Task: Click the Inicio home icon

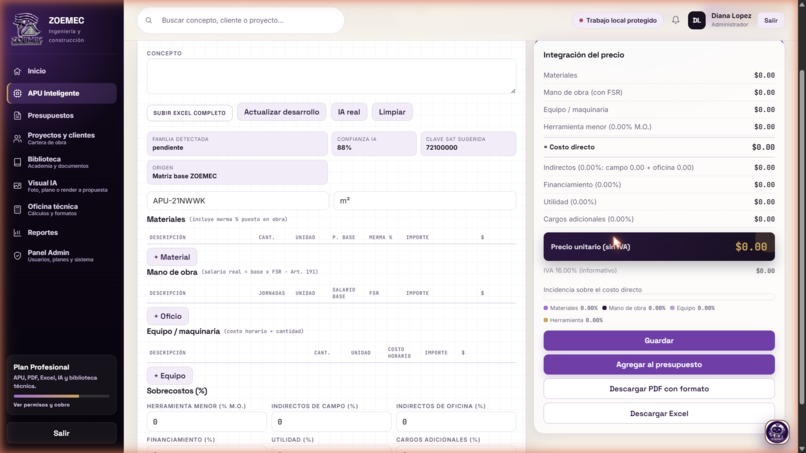Action: [x=17, y=71]
